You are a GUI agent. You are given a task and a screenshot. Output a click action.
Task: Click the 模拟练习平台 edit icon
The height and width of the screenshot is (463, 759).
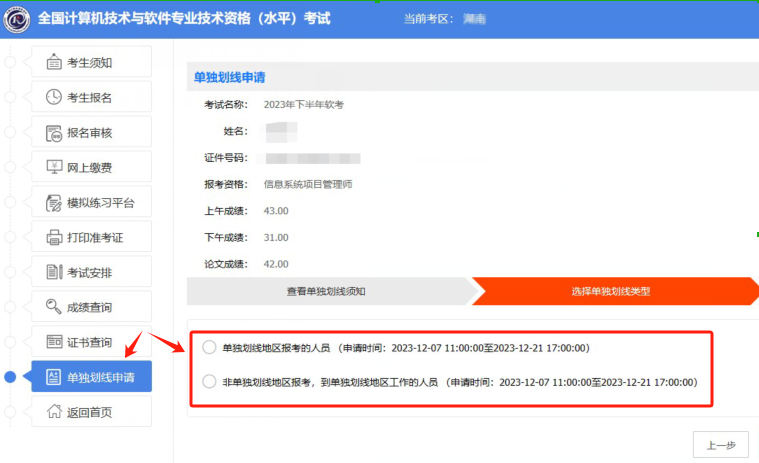coord(54,202)
